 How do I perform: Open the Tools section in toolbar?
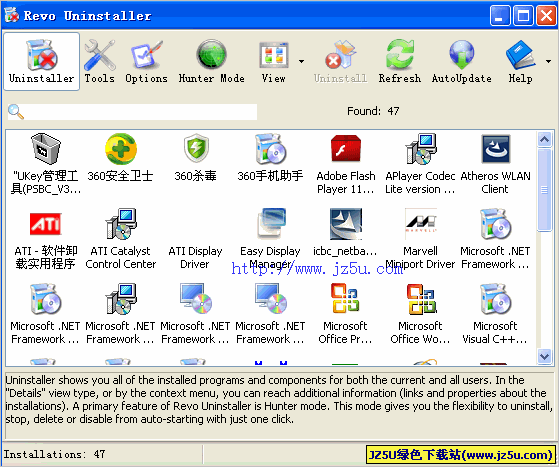[99, 61]
